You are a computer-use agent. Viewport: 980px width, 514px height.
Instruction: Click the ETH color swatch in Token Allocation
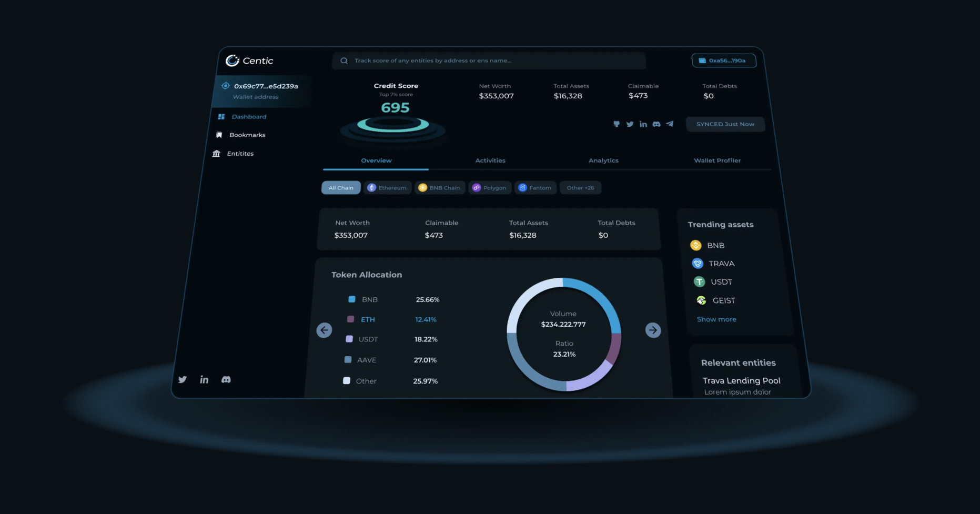350,319
